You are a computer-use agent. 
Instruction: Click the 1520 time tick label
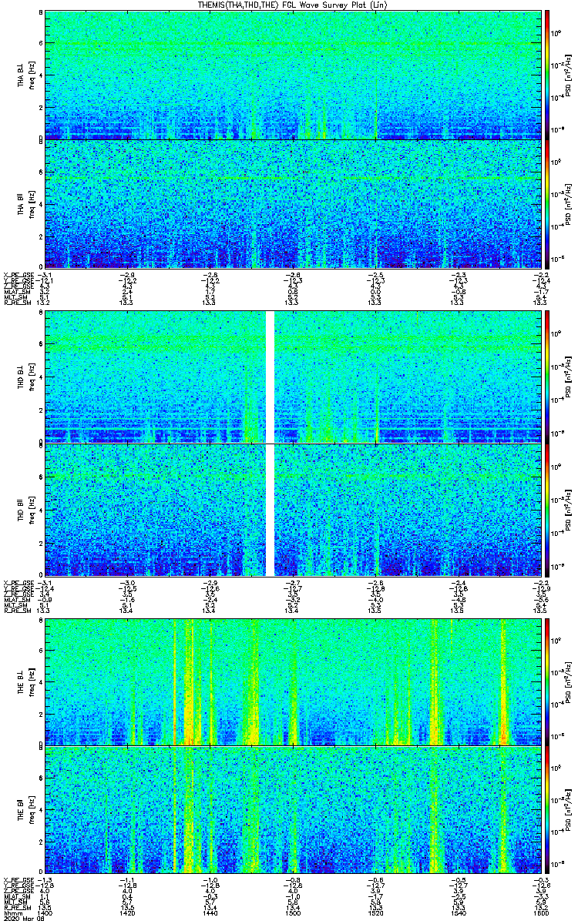376,913
